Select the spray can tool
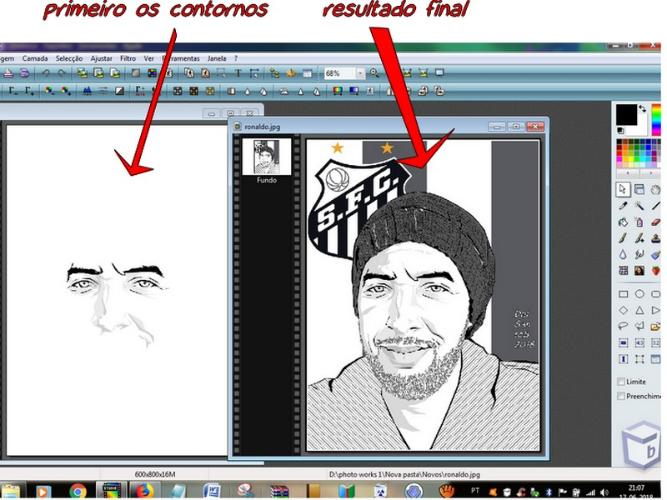This screenshot has width=667, height=500. coord(639,222)
